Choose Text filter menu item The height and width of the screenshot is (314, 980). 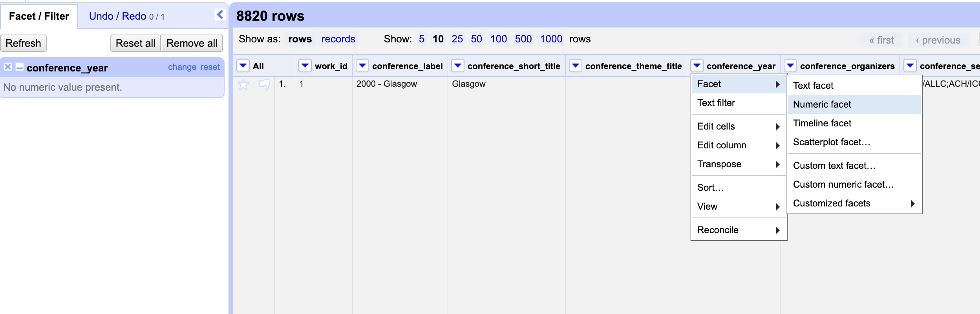click(x=716, y=103)
